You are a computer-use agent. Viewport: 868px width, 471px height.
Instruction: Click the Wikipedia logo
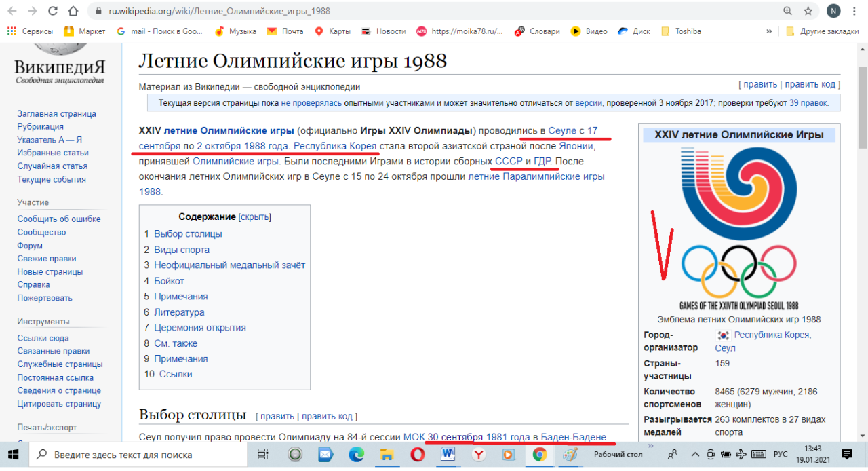pos(60,64)
